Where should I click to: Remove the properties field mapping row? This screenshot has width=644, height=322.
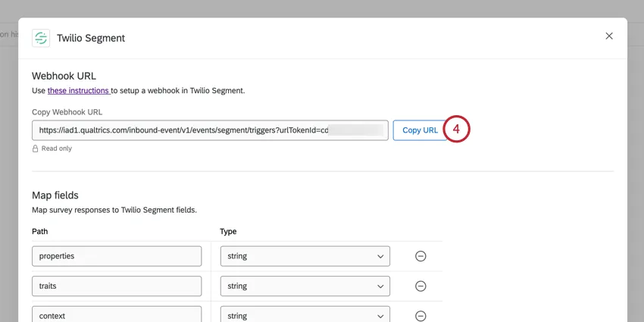420,256
